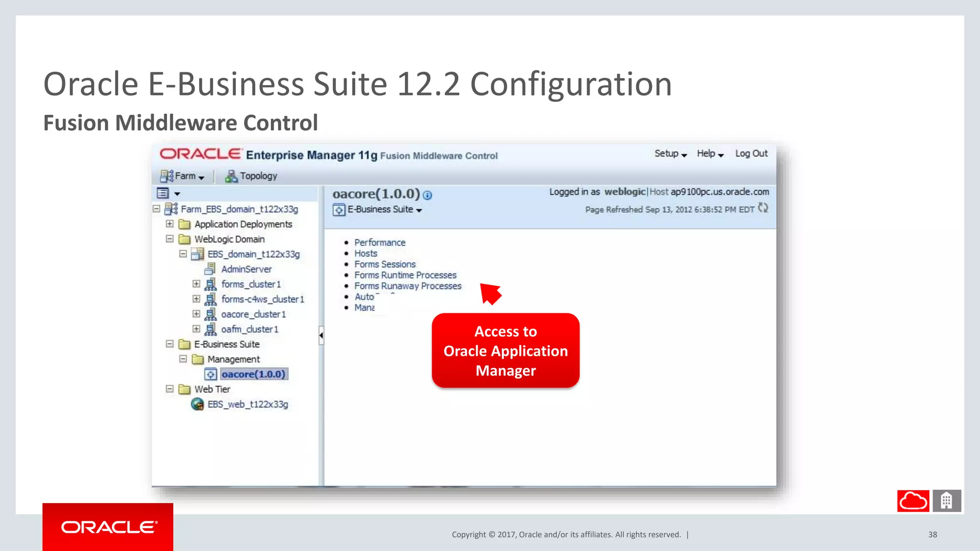980x551 pixels.
Task: Collapse the E-Business Suite folder
Action: [169, 344]
